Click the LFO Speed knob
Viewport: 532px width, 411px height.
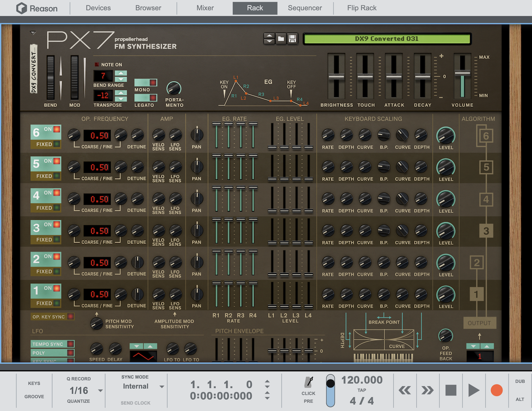pyautogui.click(x=97, y=349)
